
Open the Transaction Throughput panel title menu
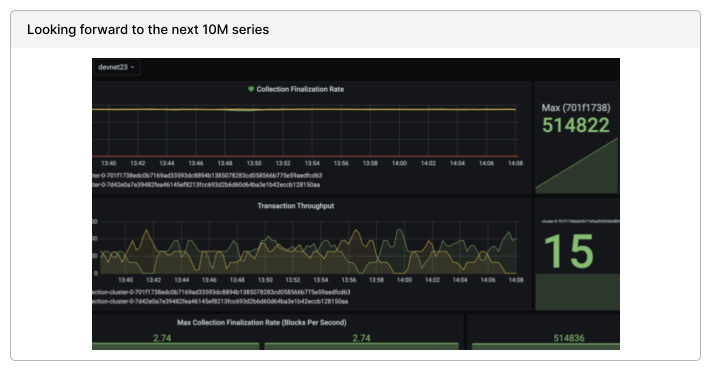(295, 206)
